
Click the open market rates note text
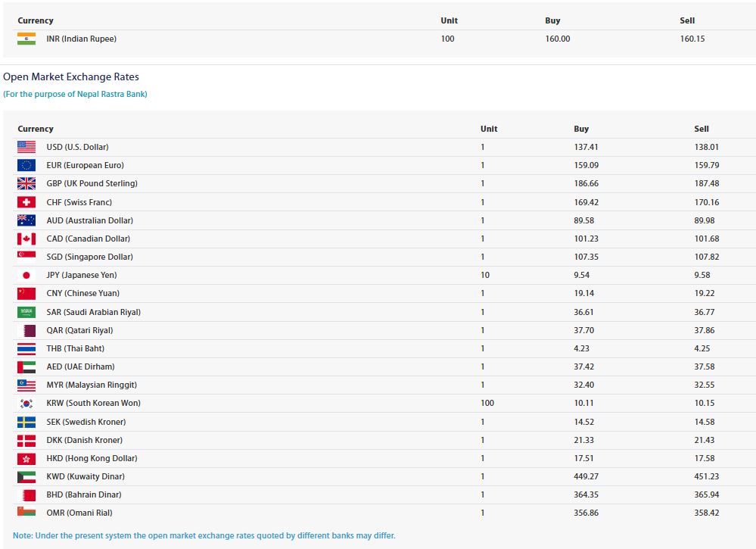[204, 535]
